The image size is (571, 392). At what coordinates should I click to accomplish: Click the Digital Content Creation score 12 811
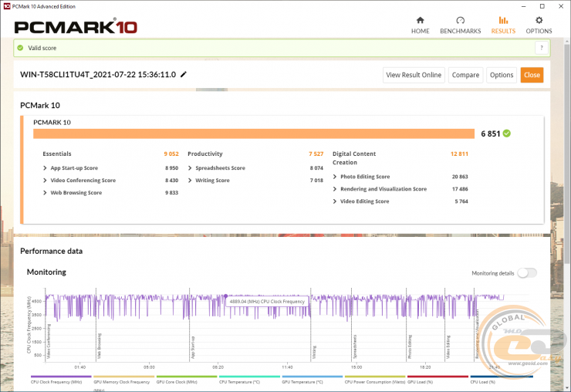click(459, 154)
